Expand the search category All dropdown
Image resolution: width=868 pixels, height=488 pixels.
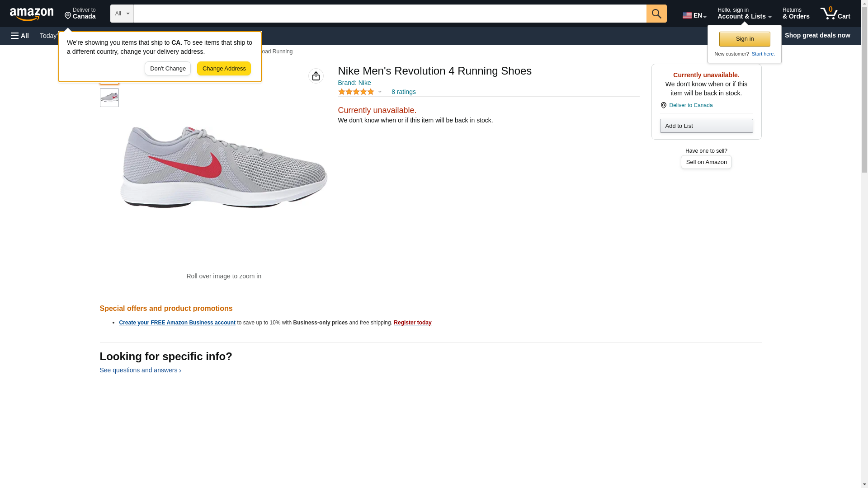[122, 14]
